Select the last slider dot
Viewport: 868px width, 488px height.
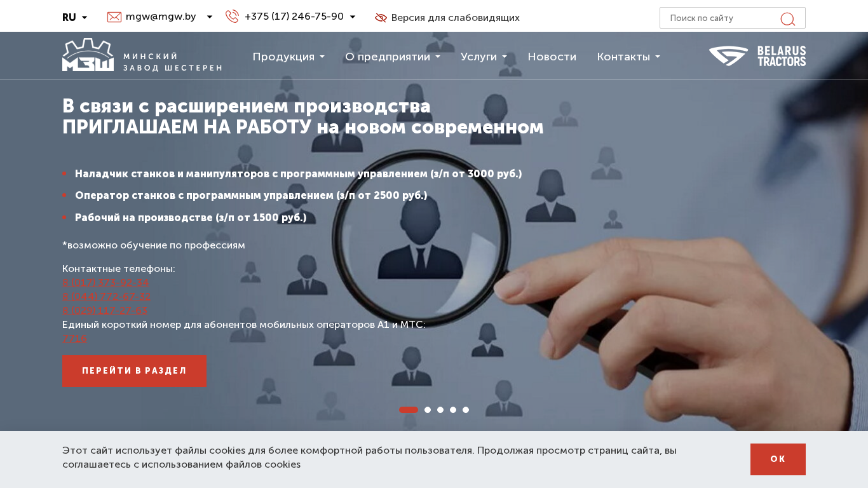click(x=466, y=410)
